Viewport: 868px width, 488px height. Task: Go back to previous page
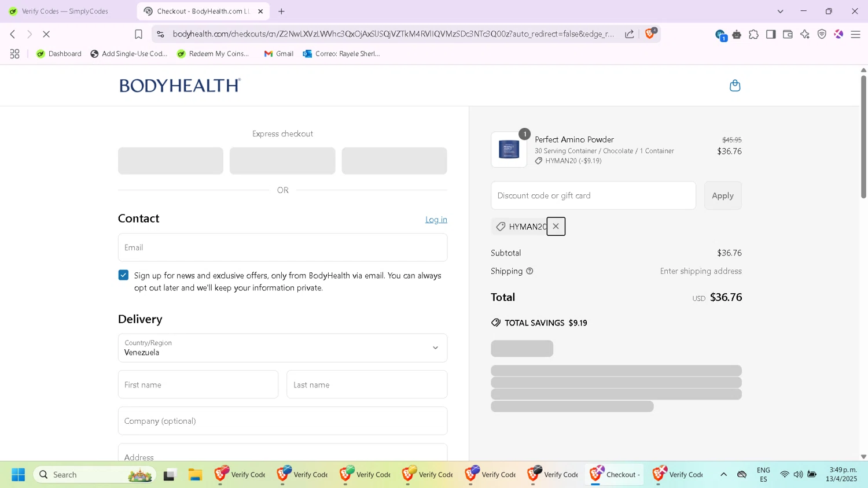(x=13, y=34)
